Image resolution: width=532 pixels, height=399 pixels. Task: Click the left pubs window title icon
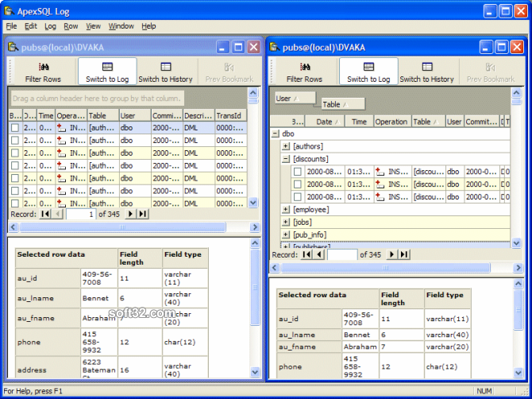click(x=13, y=47)
